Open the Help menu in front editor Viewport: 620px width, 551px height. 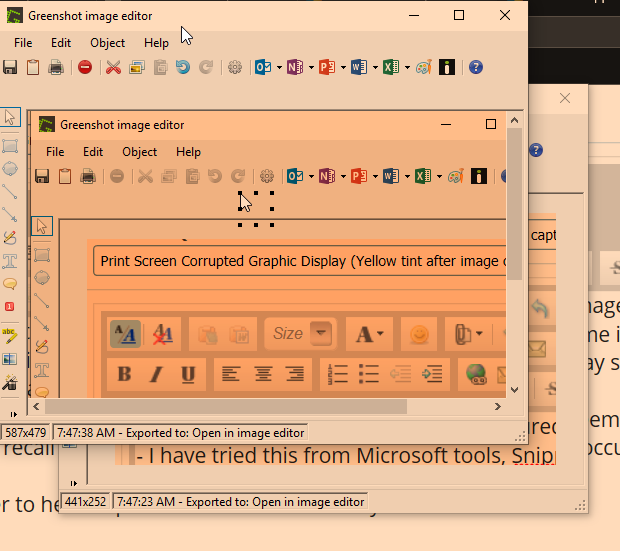pos(156,43)
